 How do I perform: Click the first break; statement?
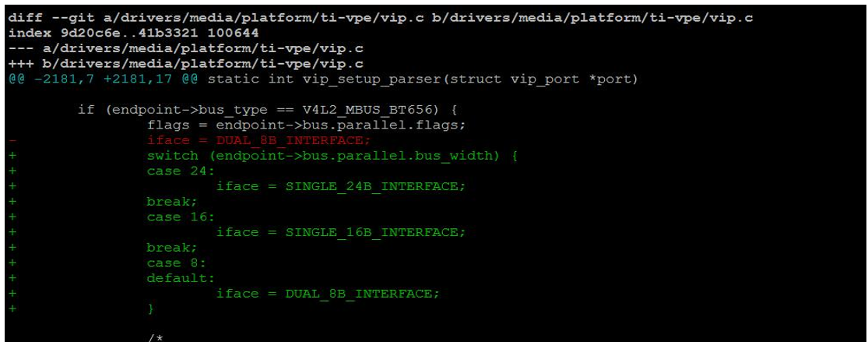[x=171, y=202]
